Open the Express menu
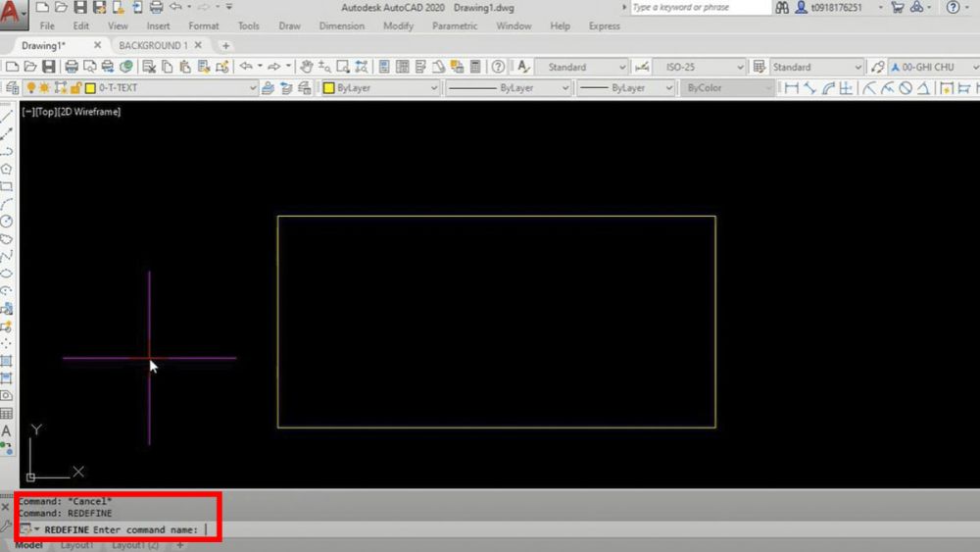This screenshot has width=980, height=552. coord(605,26)
